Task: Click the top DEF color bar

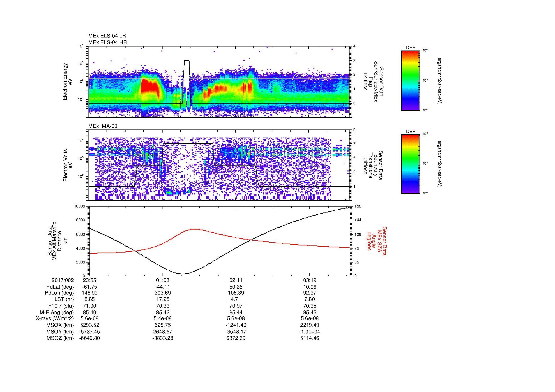Action: click(x=410, y=80)
